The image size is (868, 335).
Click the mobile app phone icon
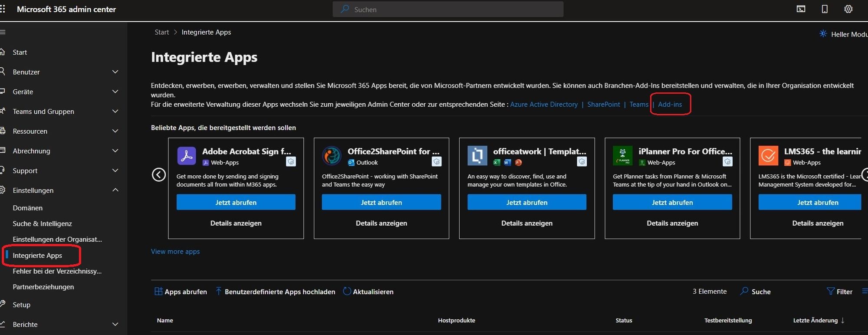(825, 9)
